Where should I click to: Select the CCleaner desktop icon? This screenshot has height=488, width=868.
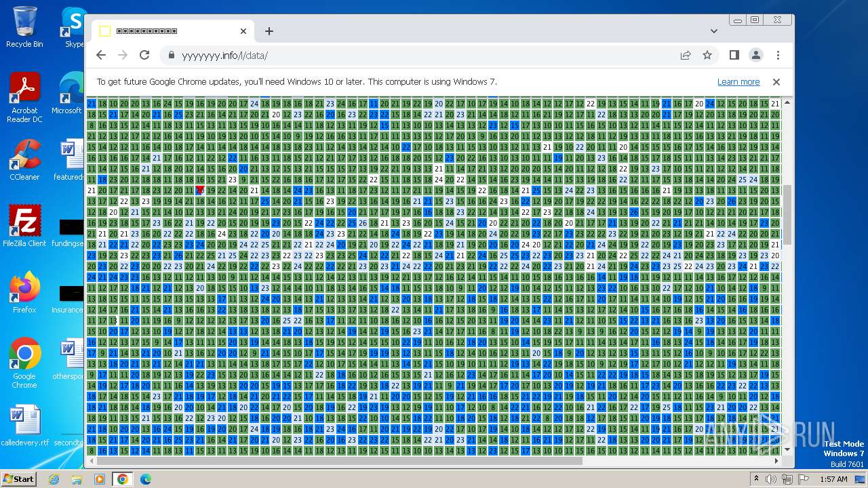24,160
